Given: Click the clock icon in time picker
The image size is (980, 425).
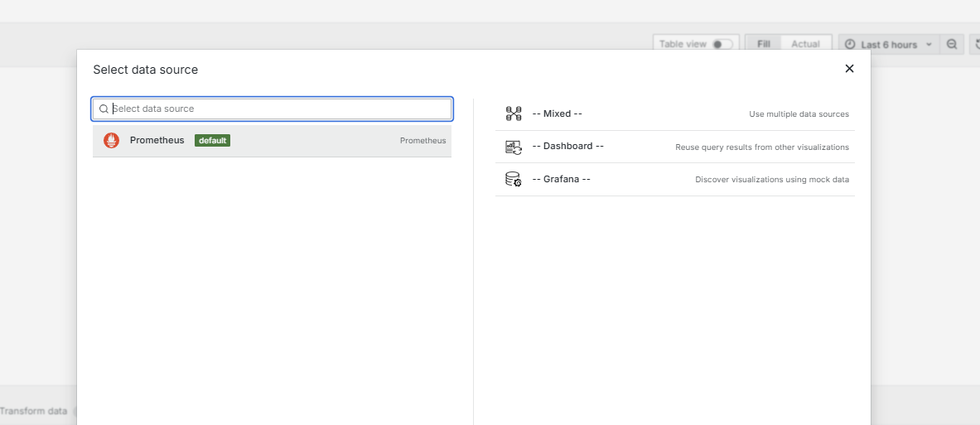Looking at the screenshot, I should click(850, 45).
